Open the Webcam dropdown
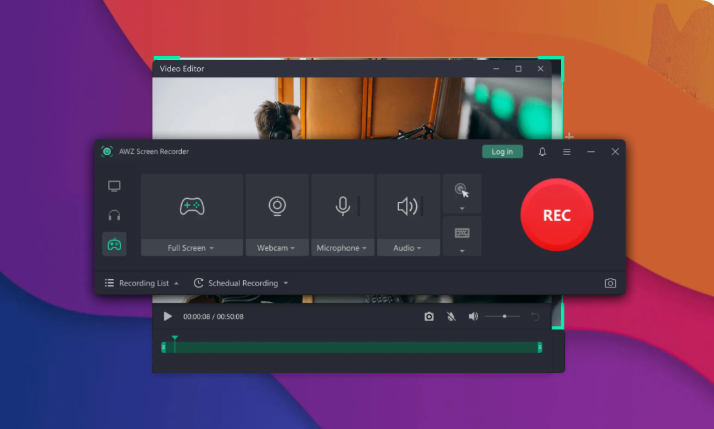 pyautogui.click(x=277, y=248)
